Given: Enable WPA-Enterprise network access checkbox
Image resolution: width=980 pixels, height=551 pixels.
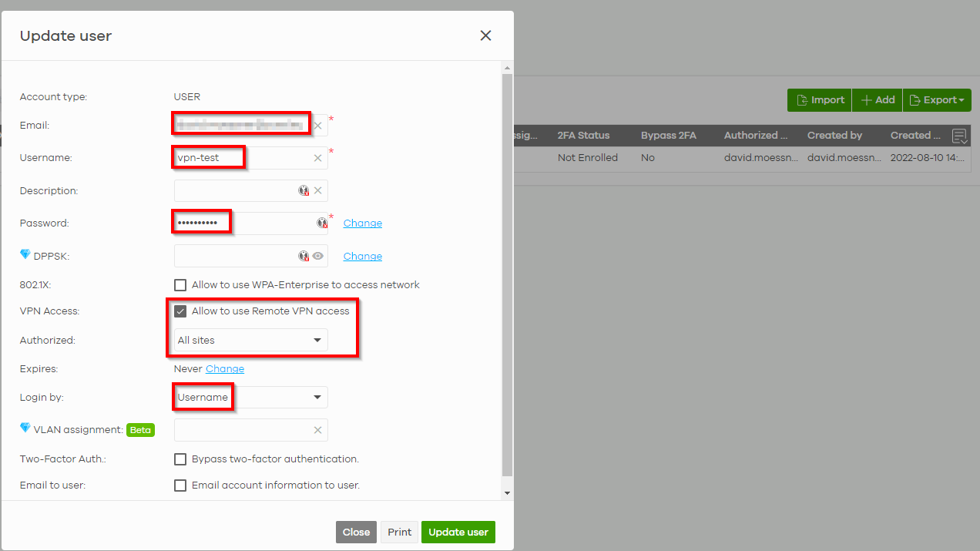Looking at the screenshot, I should click(180, 285).
